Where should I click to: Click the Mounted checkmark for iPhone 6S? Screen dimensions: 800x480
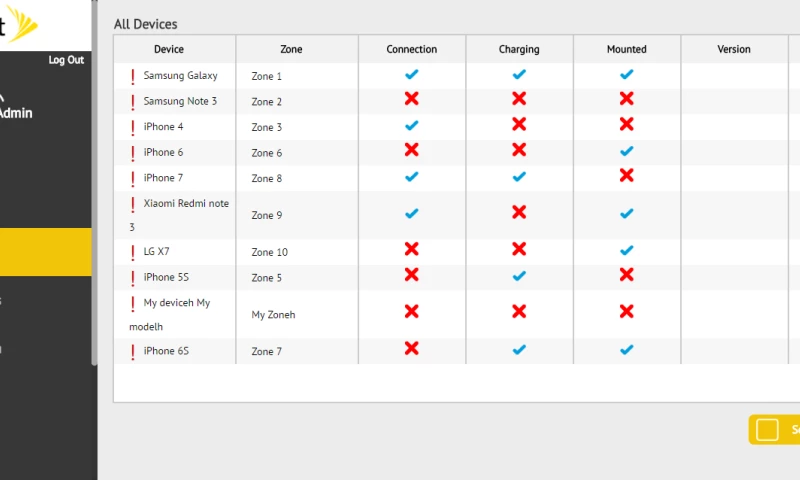pyautogui.click(x=626, y=350)
